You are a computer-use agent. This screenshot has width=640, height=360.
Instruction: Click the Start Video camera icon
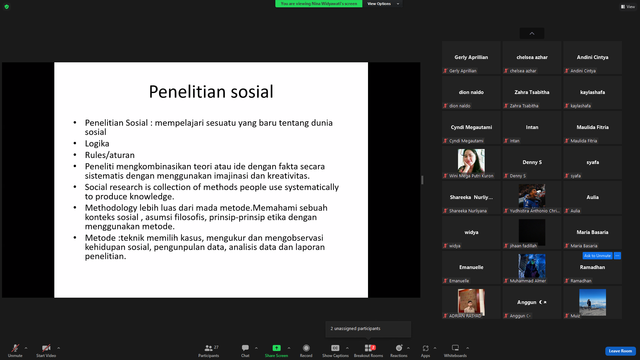(x=46, y=348)
